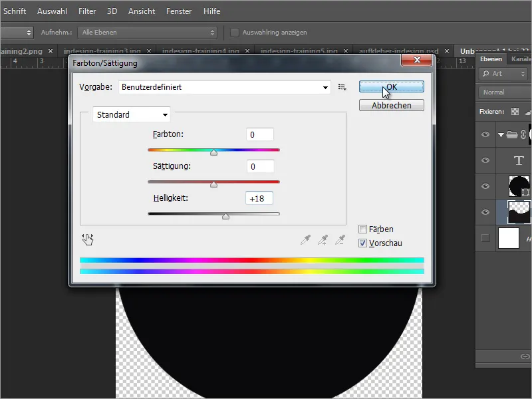532x399 pixels.
Task: Click the search magnifier icon in Ebenen filter
Action: 486,73
